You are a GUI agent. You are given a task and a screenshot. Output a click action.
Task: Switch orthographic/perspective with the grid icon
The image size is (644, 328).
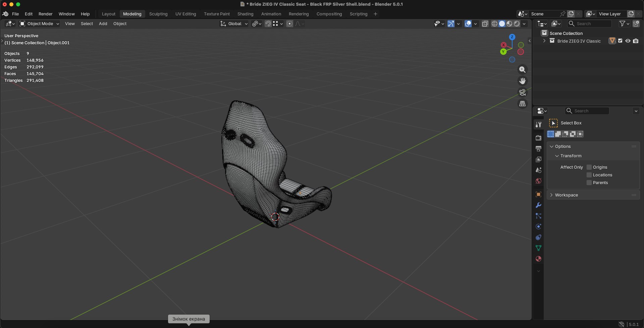coord(522,104)
